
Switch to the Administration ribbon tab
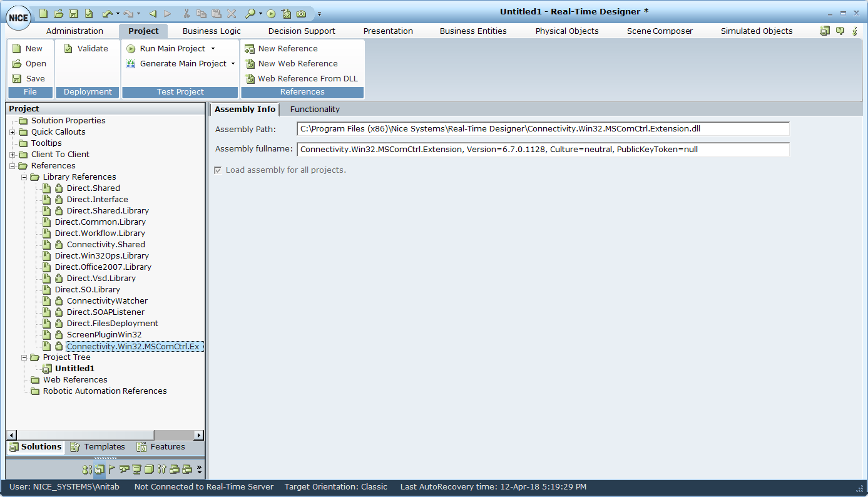click(74, 31)
